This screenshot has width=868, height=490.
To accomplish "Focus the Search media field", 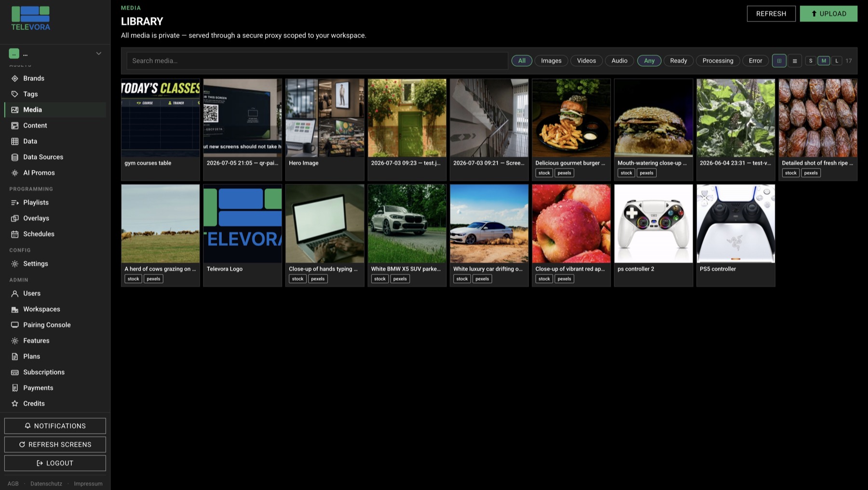I will pyautogui.click(x=317, y=61).
